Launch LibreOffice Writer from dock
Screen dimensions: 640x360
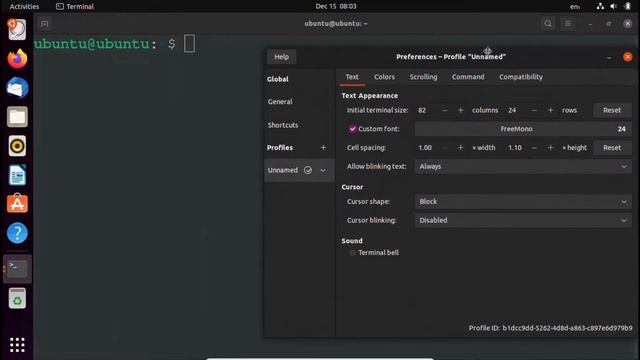[x=17, y=175]
